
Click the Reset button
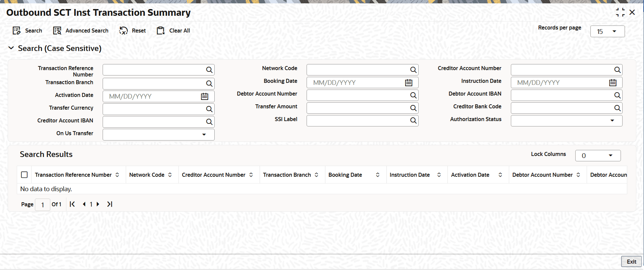(132, 31)
